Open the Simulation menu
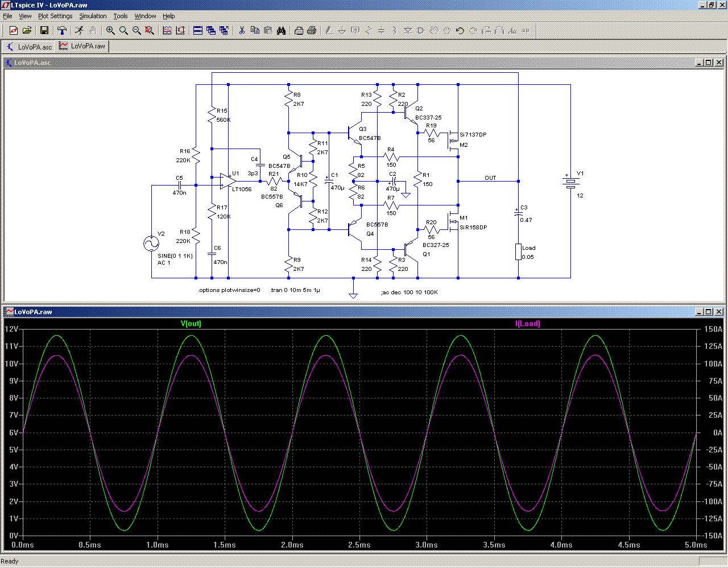Image resolution: width=728 pixels, height=568 pixels. tap(93, 16)
